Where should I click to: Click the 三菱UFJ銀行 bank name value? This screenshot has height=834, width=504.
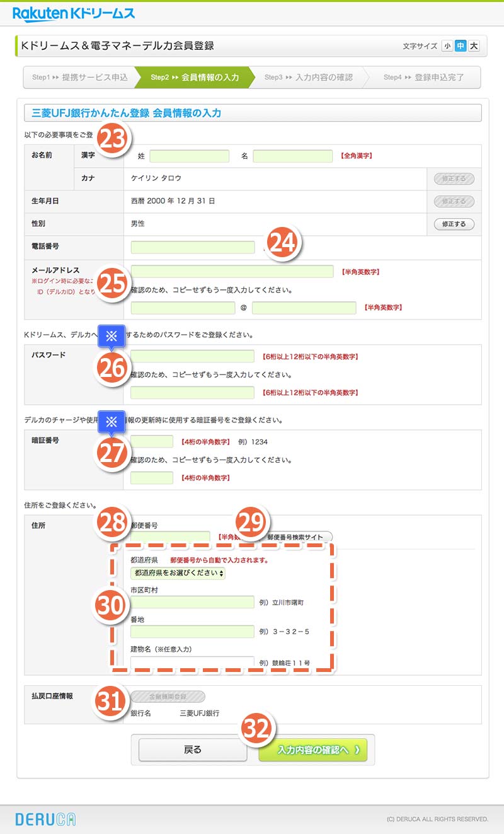(x=200, y=713)
